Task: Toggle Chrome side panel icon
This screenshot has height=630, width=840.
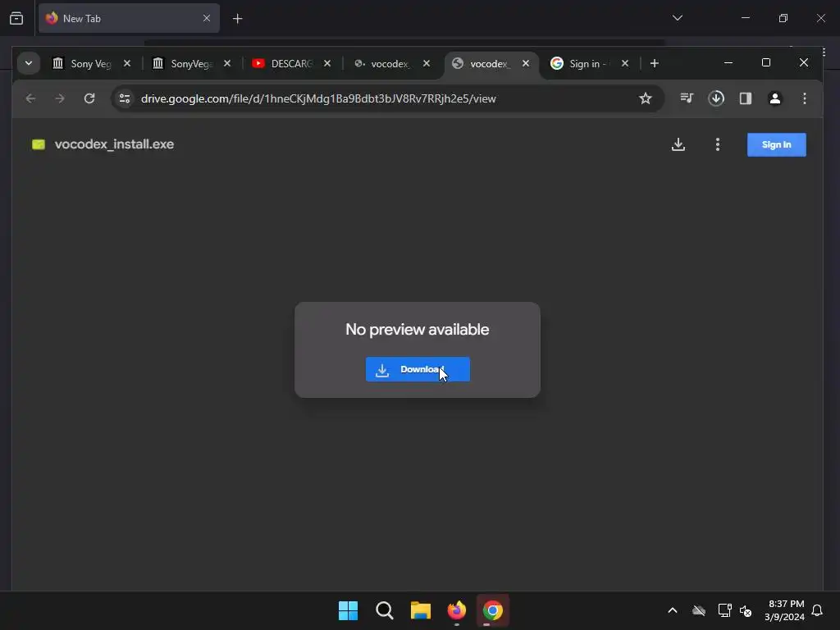Action: tap(745, 98)
